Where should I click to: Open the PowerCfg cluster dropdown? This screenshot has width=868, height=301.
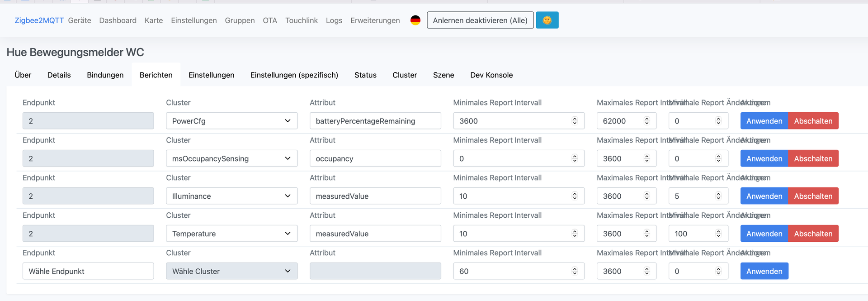point(231,121)
